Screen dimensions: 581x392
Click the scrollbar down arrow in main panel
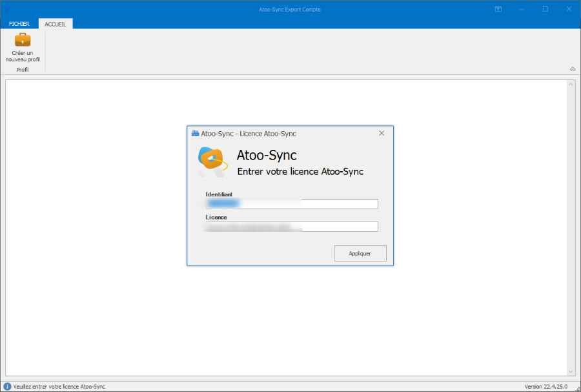tap(571, 371)
